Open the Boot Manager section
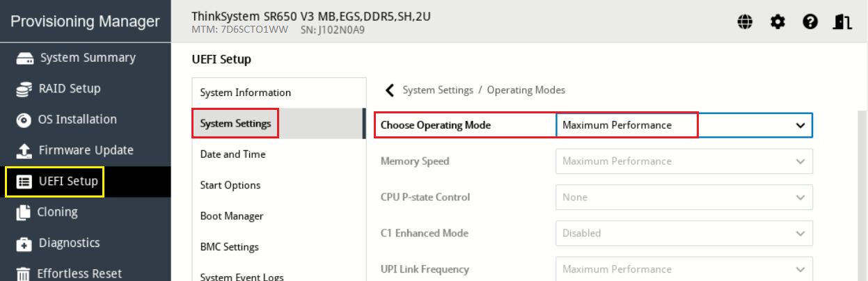 232,216
